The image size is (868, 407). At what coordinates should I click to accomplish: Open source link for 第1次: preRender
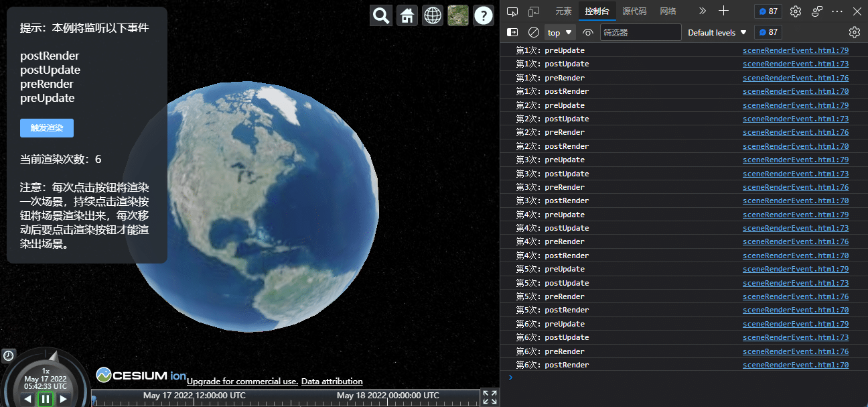(x=796, y=78)
